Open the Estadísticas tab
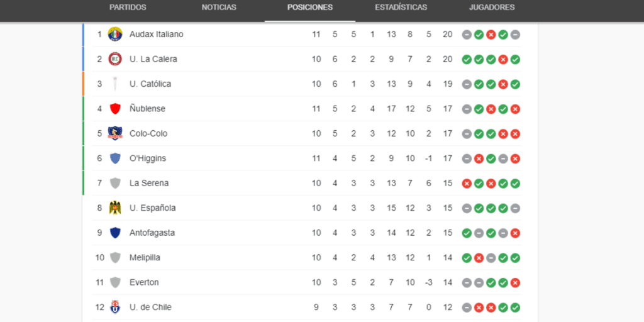Viewport: 644px width, 322px height. (401, 8)
